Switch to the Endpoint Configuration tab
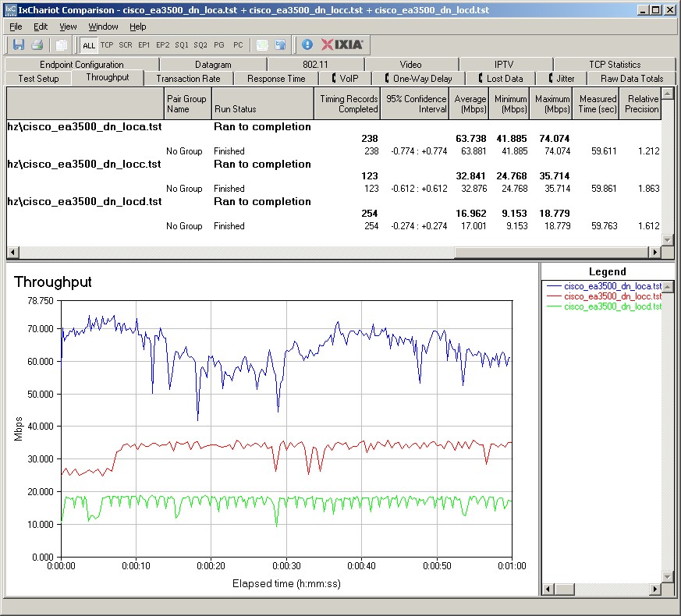The image size is (681, 616). tap(82, 64)
